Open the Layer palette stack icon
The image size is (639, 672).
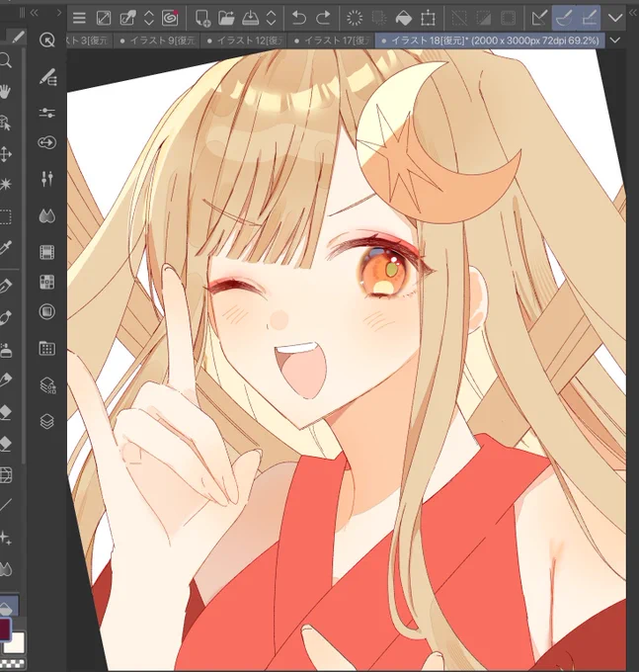pos(46,421)
